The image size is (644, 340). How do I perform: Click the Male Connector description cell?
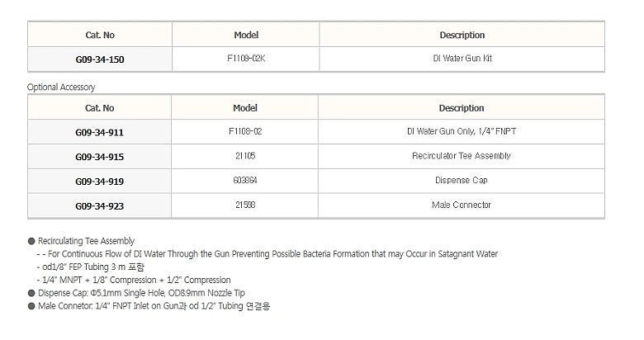pos(462,205)
